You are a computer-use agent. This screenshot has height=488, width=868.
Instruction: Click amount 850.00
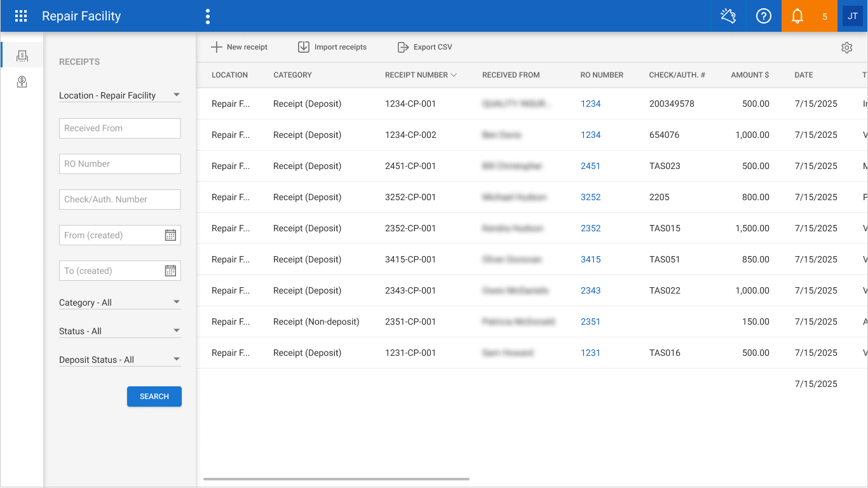[x=756, y=259]
